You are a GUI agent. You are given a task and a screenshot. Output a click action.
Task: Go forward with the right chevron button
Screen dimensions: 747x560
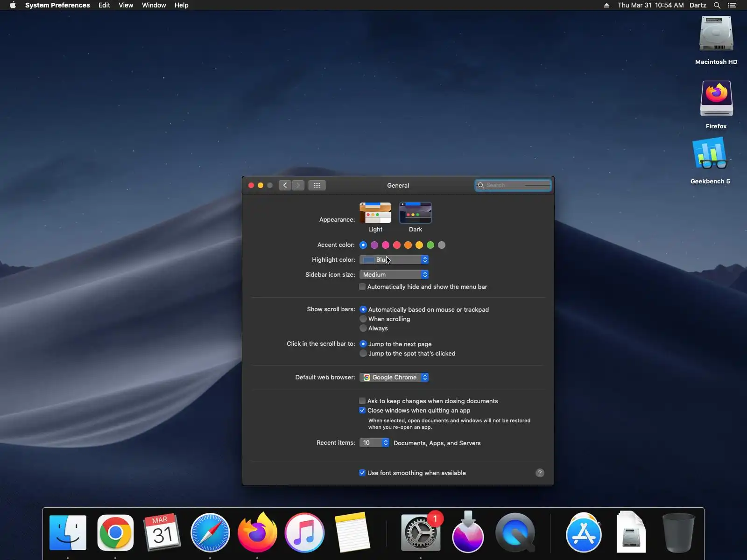point(298,185)
